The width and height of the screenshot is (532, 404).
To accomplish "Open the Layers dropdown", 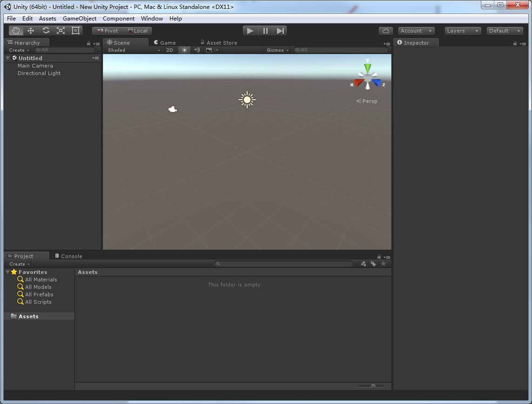I will tap(463, 31).
